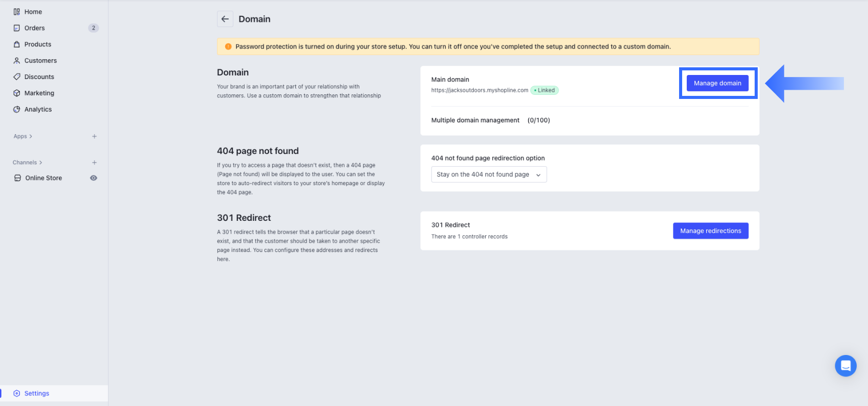
Task: Click the Home icon in sidebar
Action: coord(17,12)
